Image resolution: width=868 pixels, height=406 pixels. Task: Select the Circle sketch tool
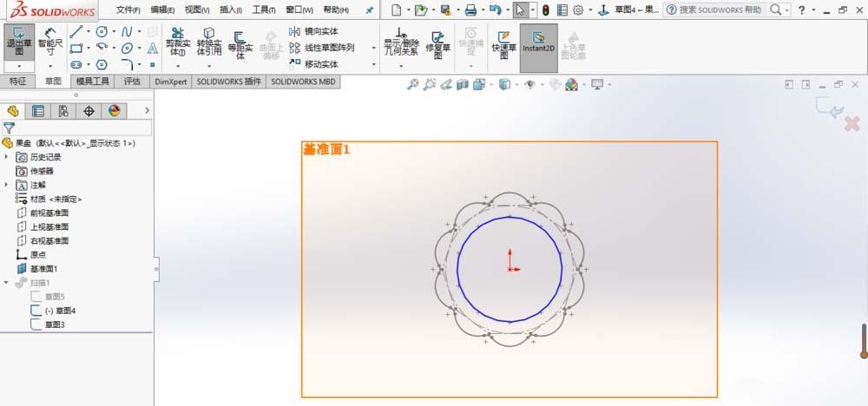pos(102,31)
